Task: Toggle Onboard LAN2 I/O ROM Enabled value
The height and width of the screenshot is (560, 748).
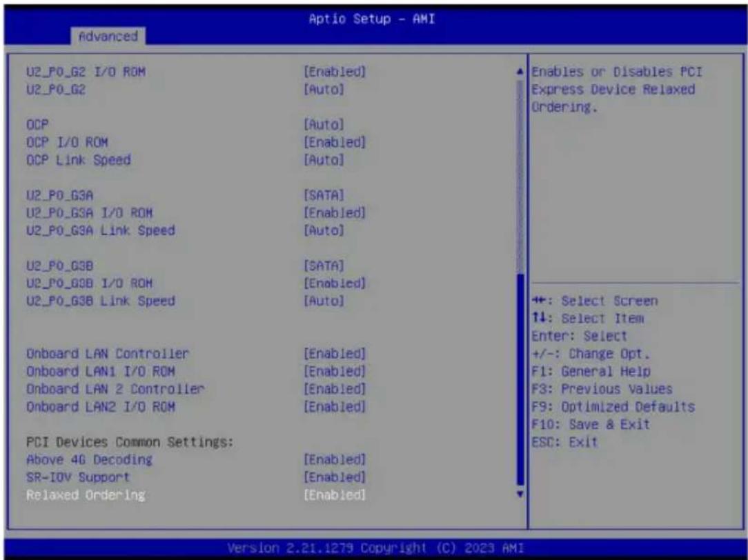Action: point(335,407)
